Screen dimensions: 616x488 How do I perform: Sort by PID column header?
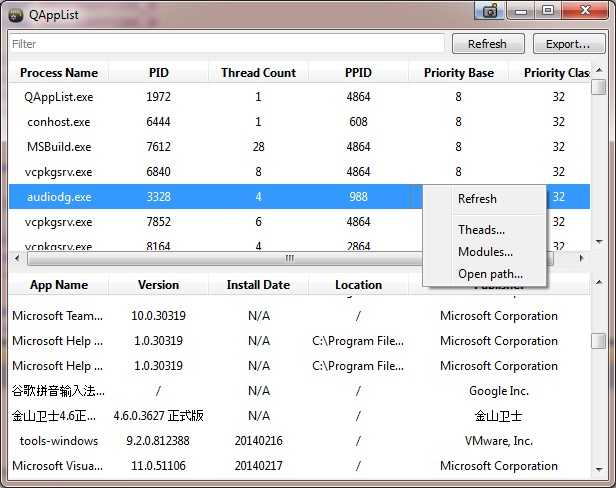[x=159, y=73]
